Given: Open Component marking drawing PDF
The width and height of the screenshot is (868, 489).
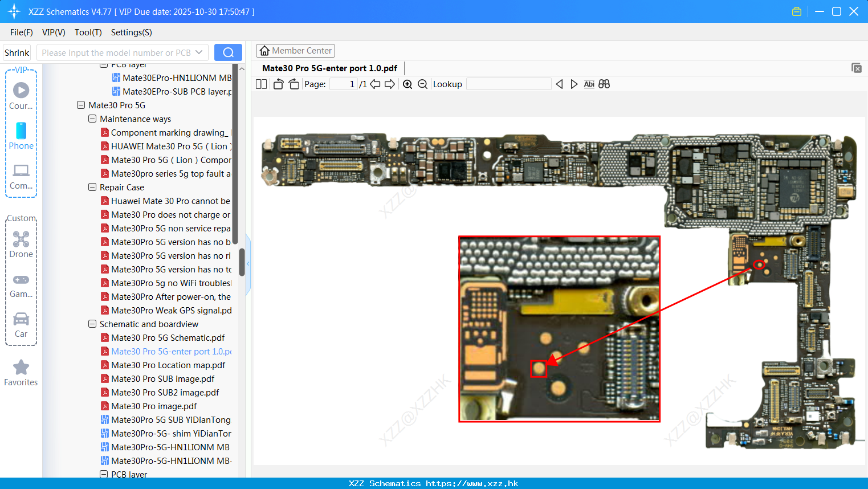Looking at the screenshot, I should pos(166,132).
